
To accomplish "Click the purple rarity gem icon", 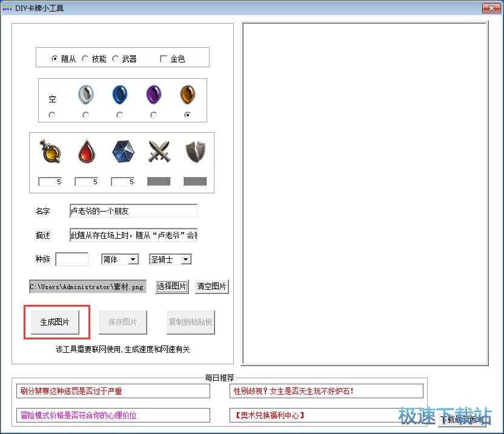I will point(154,95).
